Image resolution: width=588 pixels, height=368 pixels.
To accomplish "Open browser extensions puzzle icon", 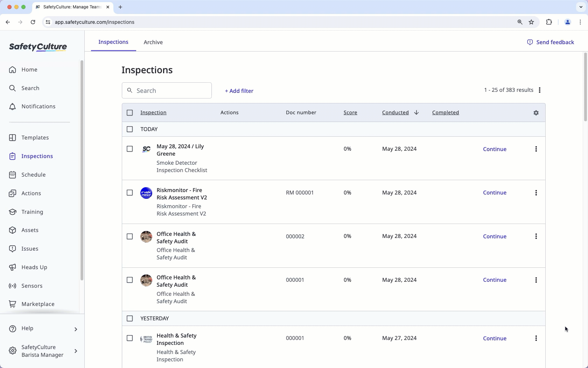I will coord(549,22).
